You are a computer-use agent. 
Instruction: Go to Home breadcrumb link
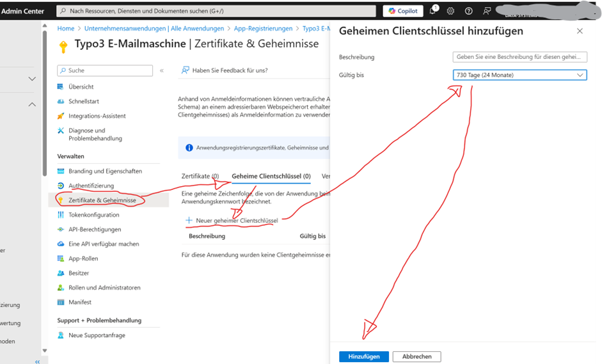[66, 28]
